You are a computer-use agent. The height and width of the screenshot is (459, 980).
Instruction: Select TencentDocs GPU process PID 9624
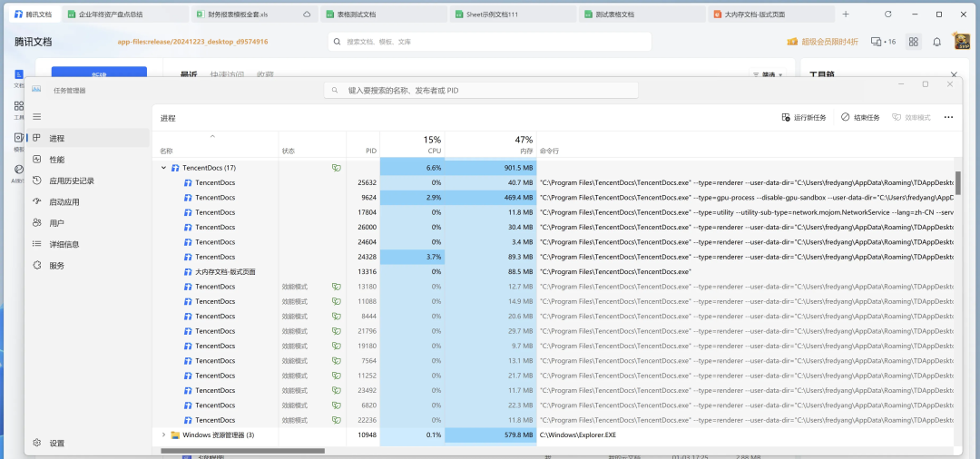click(x=554, y=198)
